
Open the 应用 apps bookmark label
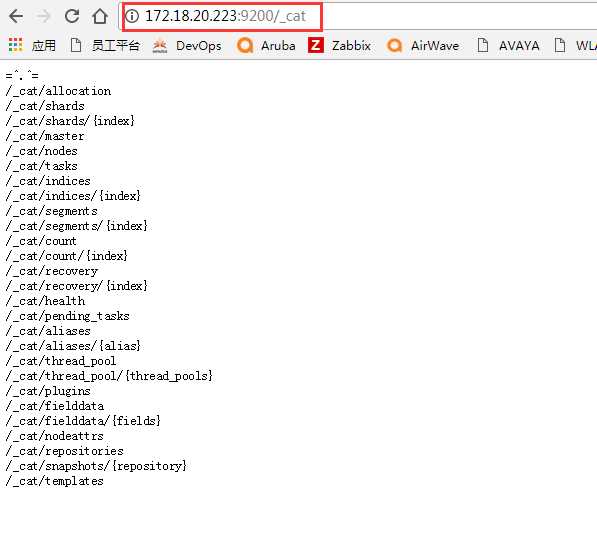click(43, 46)
